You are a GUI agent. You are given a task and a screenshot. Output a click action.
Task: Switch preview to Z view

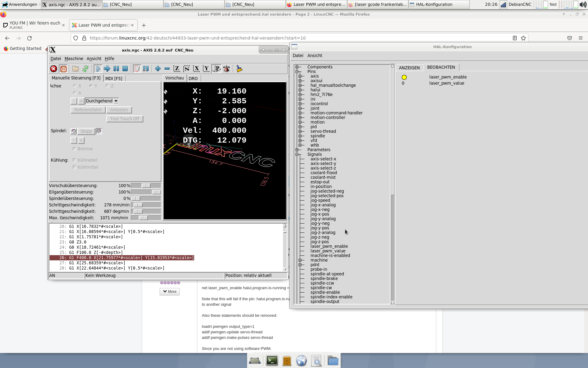[176, 69]
